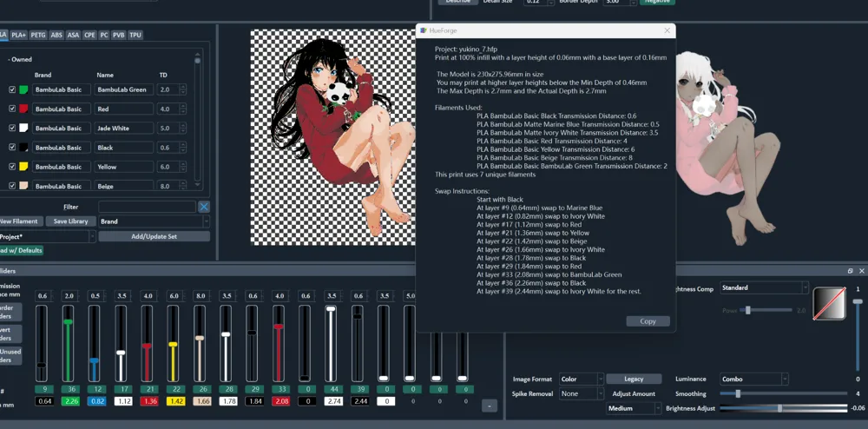Close the HueForge describe dialog
868x429 pixels.
coord(667,30)
